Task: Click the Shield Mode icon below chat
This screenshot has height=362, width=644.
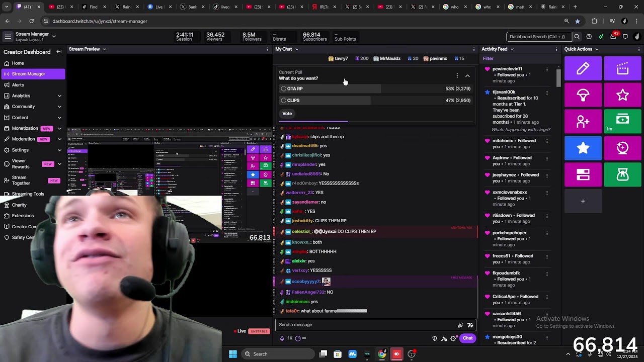Action: pos(435,338)
